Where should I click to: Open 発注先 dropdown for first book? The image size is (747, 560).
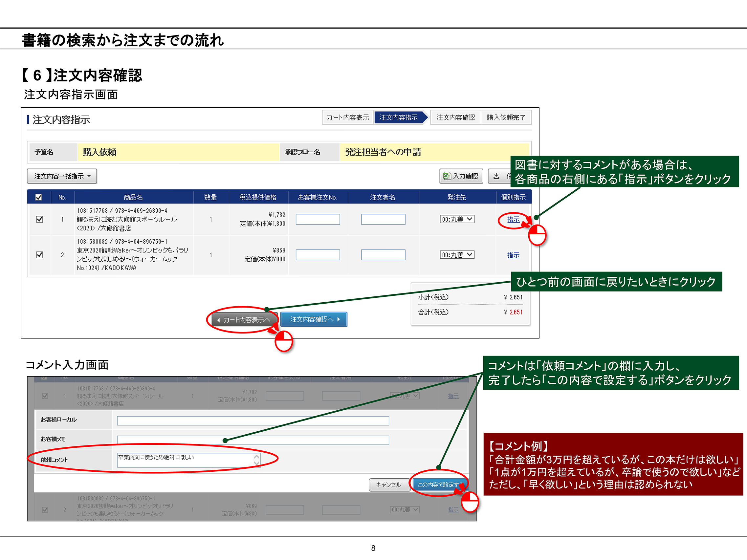(457, 219)
